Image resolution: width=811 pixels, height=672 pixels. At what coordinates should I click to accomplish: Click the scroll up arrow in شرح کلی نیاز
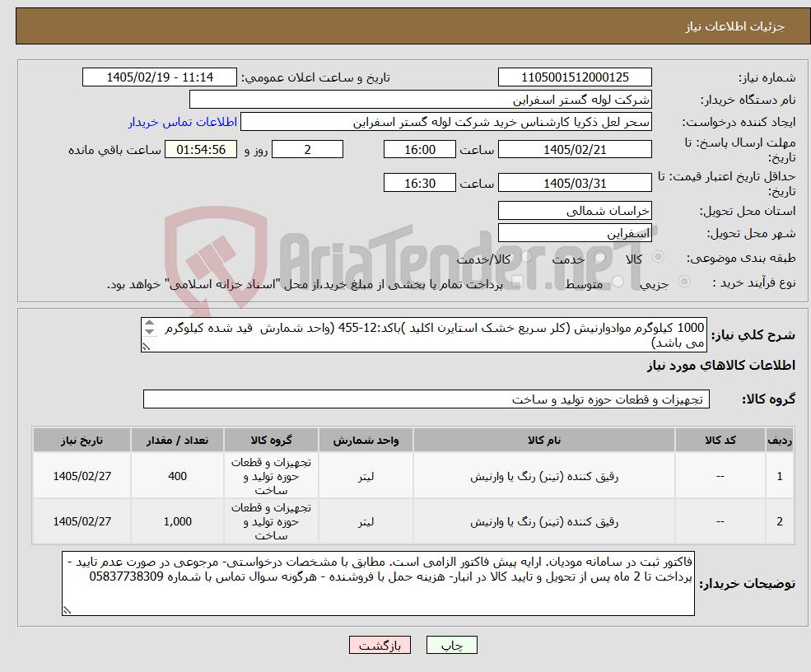[149, 323]
